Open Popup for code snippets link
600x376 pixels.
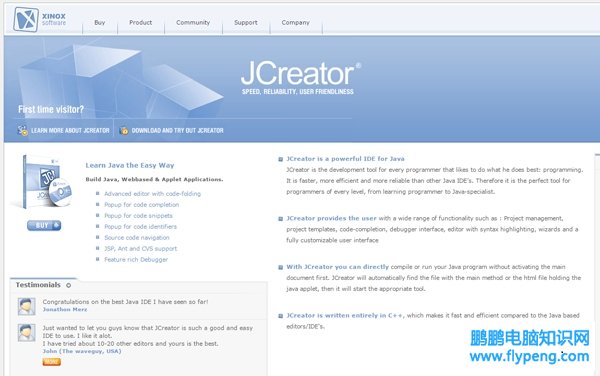tap(138, 216)
